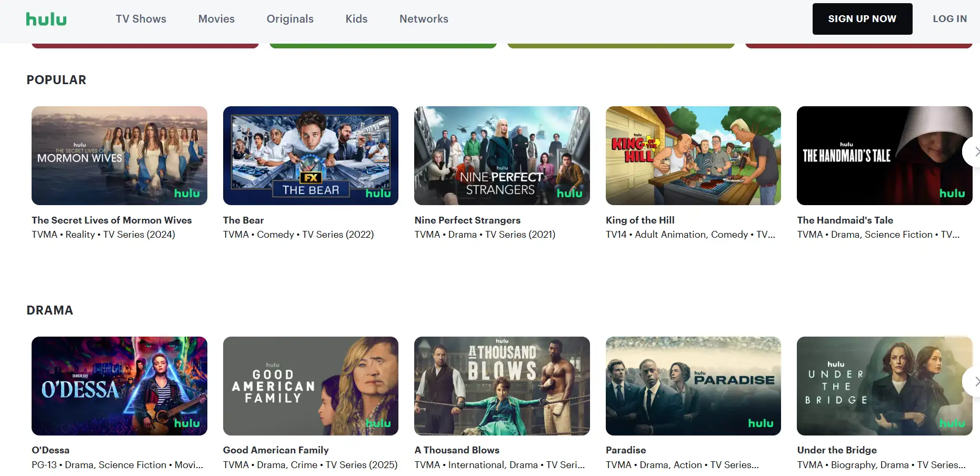This screenshot has width=980, height=476.
Task: Click the O'Dessa title link
Action: click(51, 450)
